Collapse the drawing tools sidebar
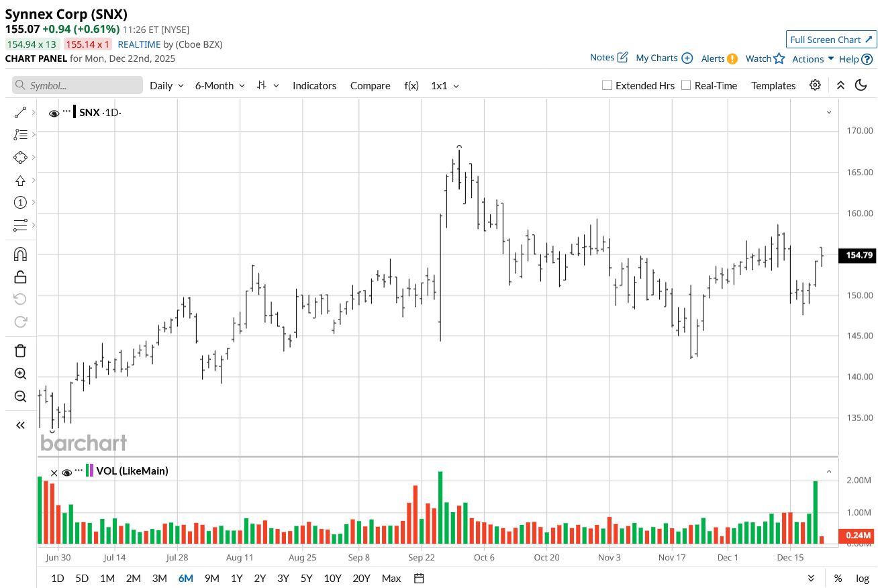This screenshot has width=878, height=588. 20,425
